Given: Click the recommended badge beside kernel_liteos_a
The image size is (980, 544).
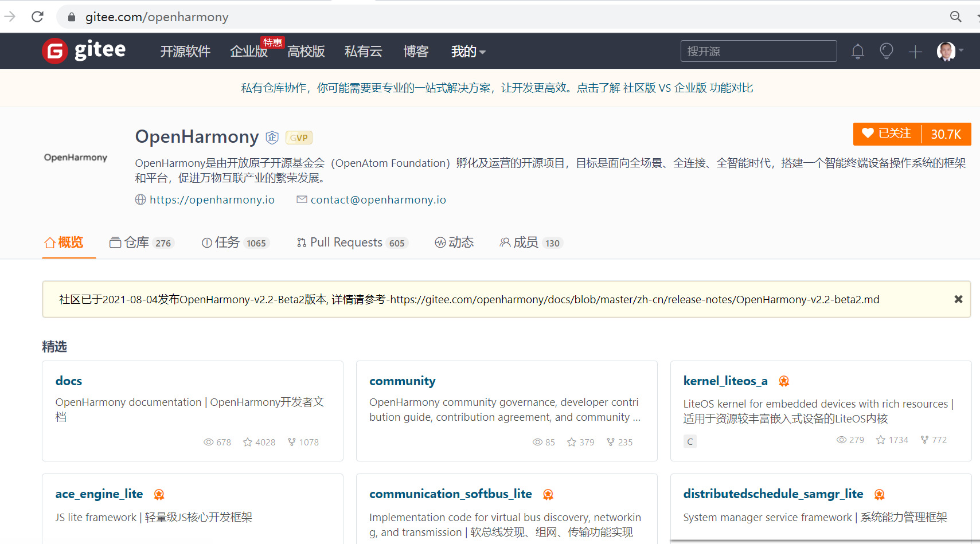Looking at the screenshot, I should 784,381.
